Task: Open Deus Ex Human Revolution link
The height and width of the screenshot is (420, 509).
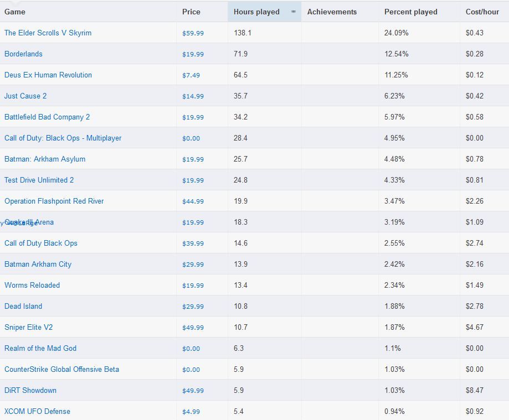Action: 48,75
